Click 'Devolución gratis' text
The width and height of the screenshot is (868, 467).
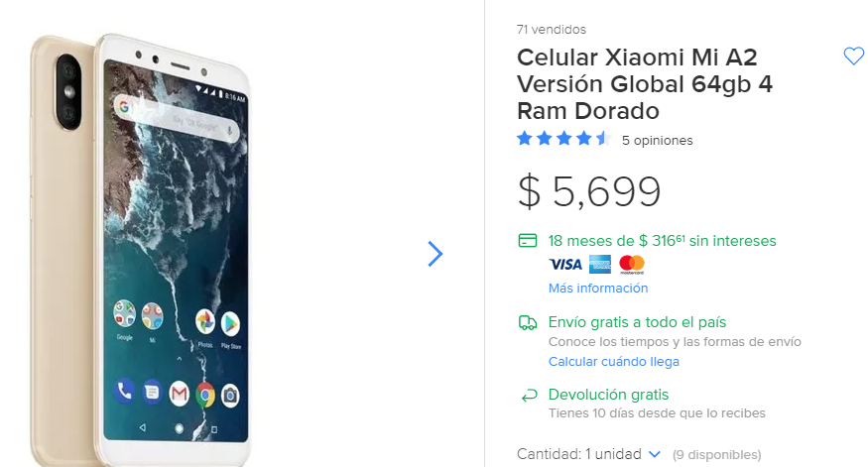(608, 395)
